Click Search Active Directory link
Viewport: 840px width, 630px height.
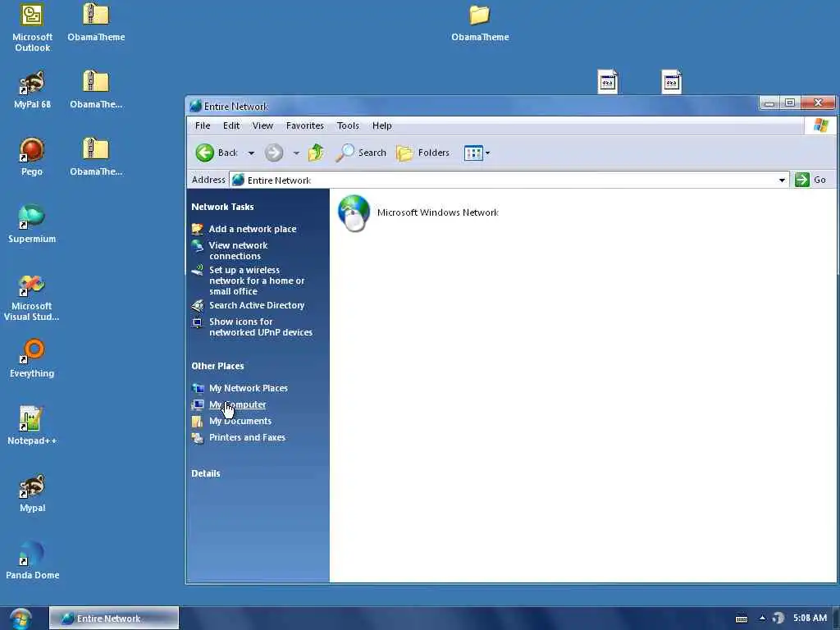257,305
